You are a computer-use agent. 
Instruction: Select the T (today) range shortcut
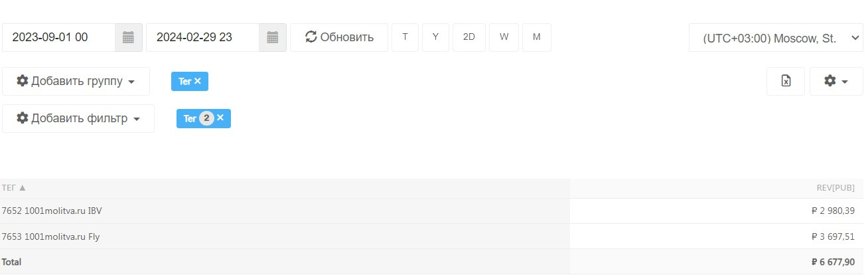[405, 37]
